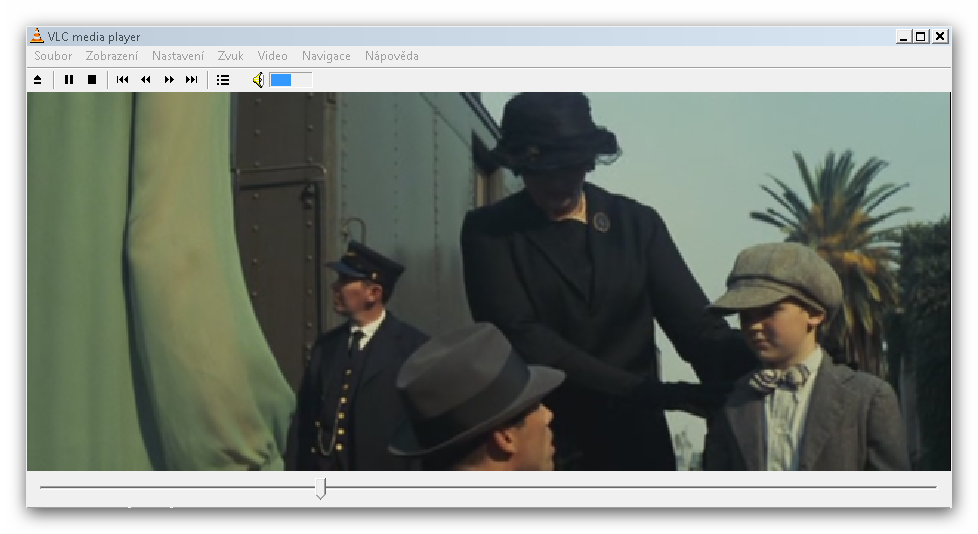Open the playlist view
The height and width of the screenshot is (534, 978).
point(223,80)
